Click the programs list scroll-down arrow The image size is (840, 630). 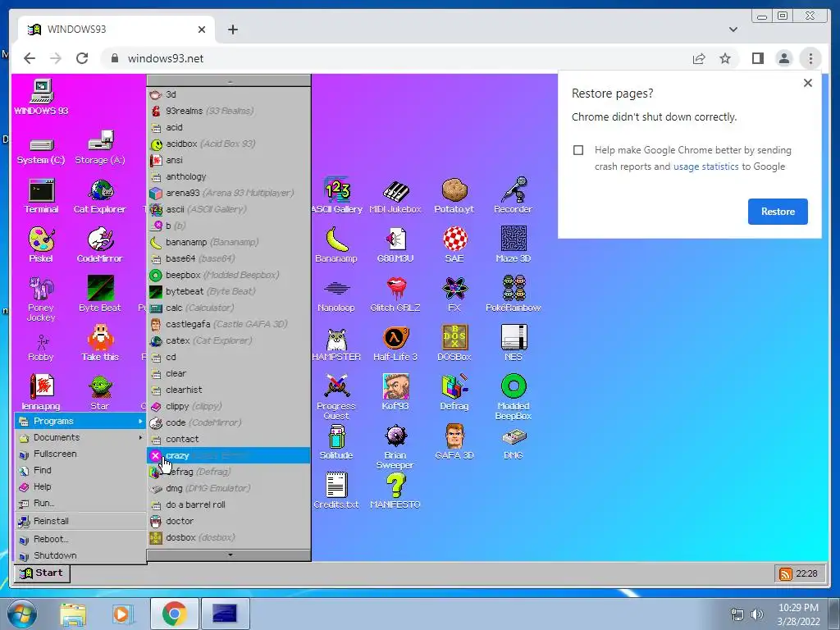[230, 555]
